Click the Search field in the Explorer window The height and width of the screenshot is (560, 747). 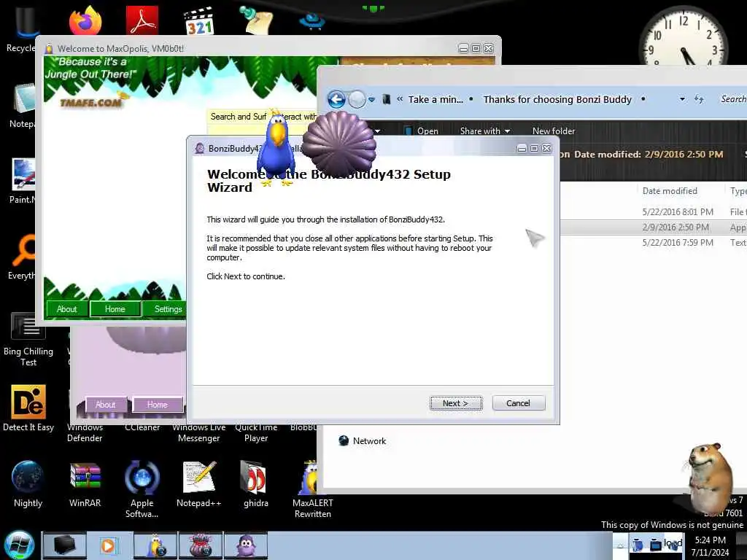pyautogui.click(x=732, y=99)
